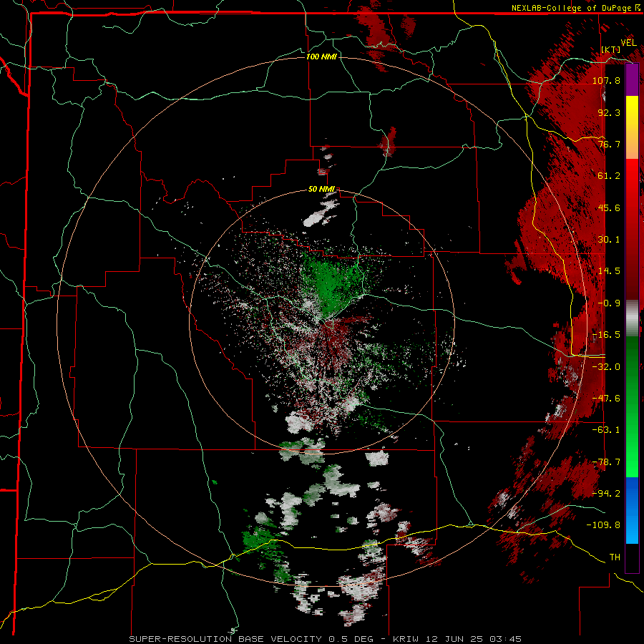Click the -78.7 legend value
Screen dimensions: 644x644
606,462
